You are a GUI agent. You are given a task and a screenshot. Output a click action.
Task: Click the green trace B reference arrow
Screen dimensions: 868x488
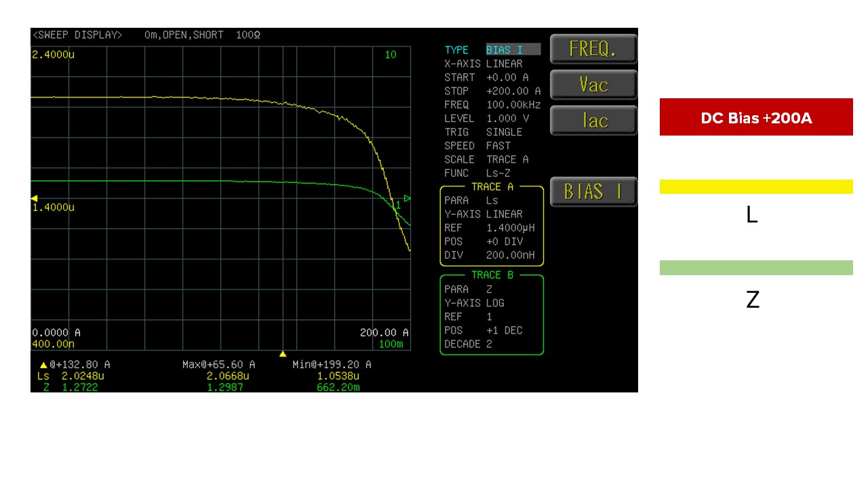[407, 198]
